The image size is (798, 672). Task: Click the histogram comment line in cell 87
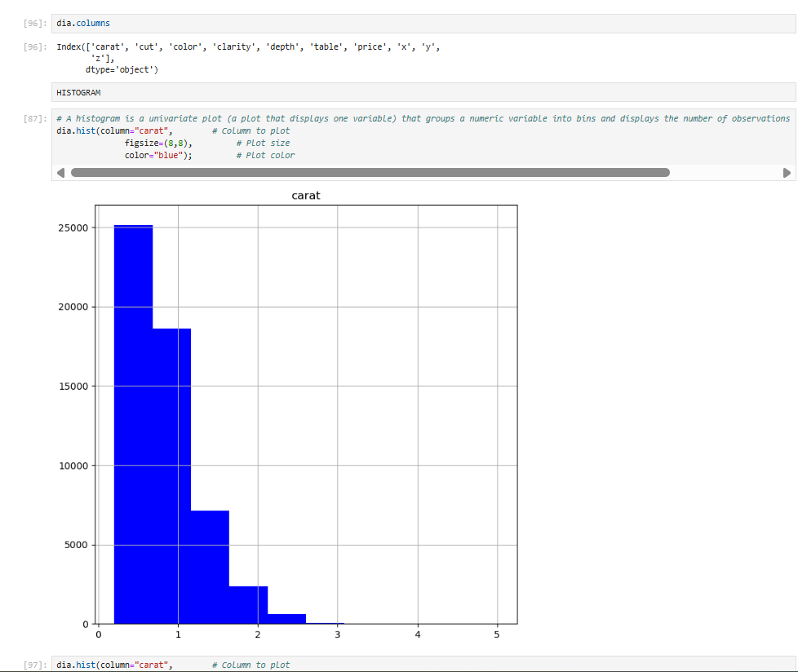[423, 118]
